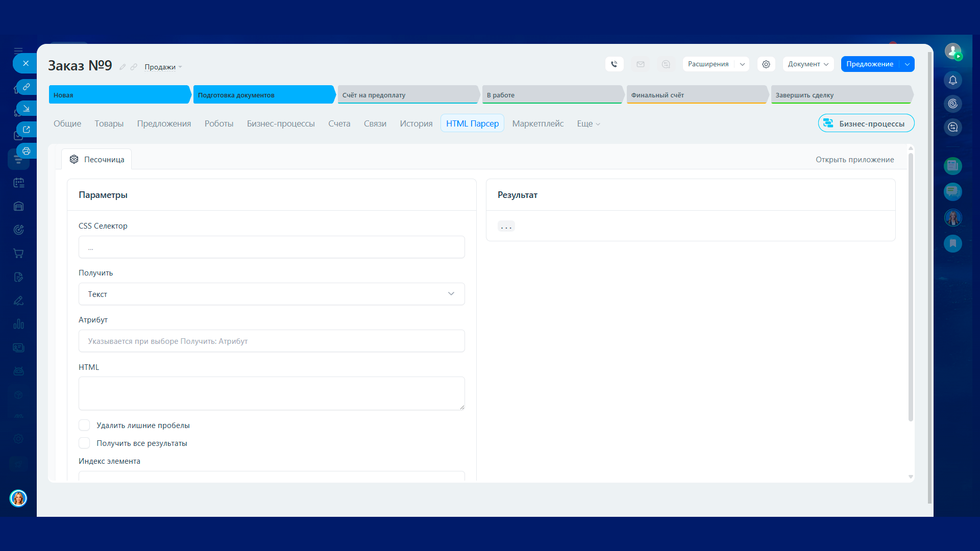
Task: Enable Удалить лишние пробелы checkbox
Action: point(84,425)
